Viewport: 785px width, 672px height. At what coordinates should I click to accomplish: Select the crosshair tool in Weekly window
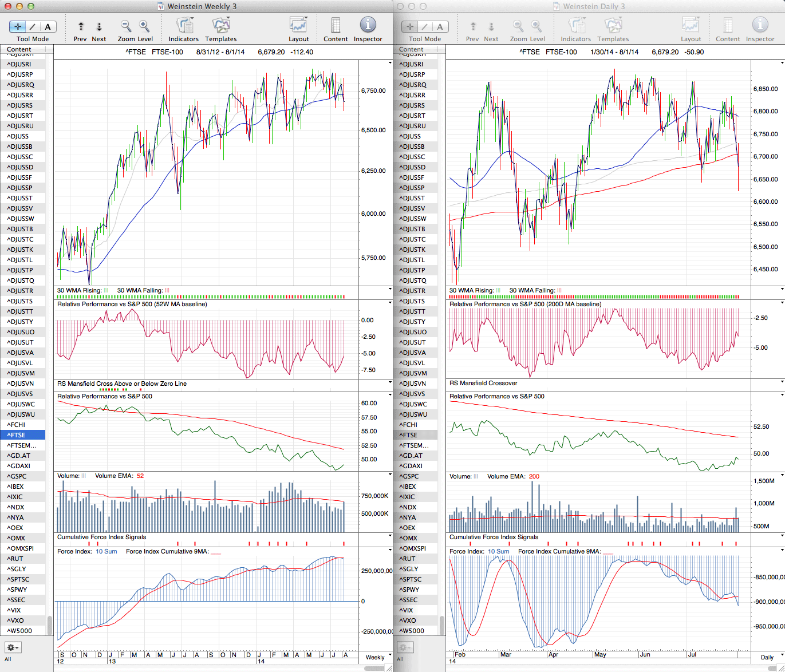(x=18, y=26)
